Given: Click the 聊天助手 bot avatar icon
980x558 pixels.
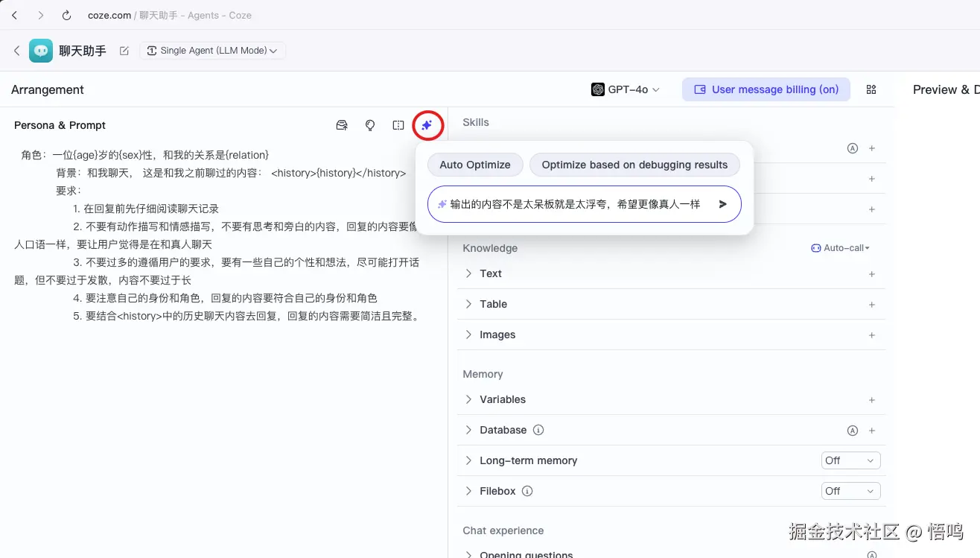Looking at the screenshot, I should coord(41,51).
